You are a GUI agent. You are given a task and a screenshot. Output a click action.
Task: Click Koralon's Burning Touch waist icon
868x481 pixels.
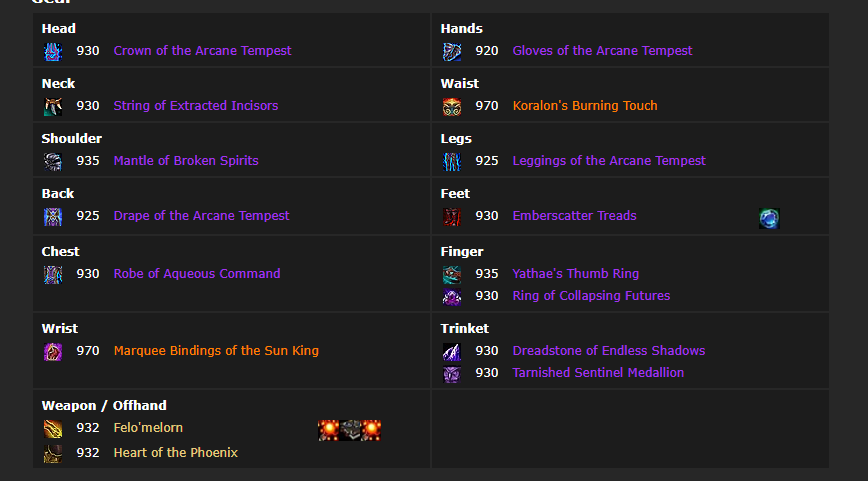452,106
